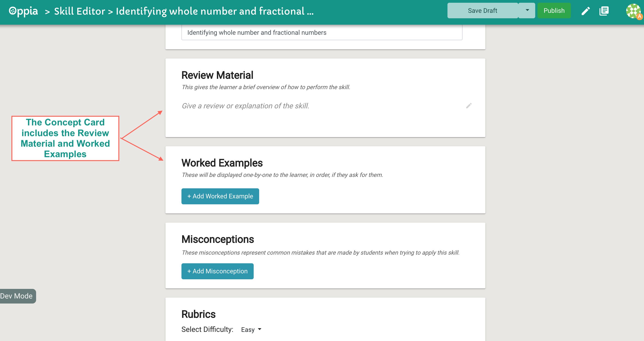Click Skill Editor in the breadcrumb
Screen dimensions: 644x341
80,11
